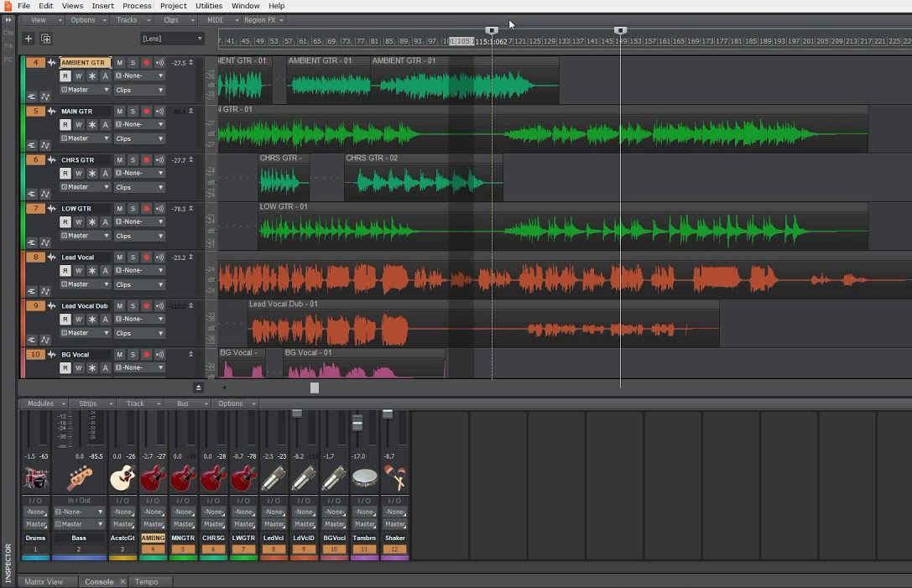Image resolution: width=912 pixels, height=588 pixels.
Task: Click the expand arrows at top-left corner
Action: click(8, 20)
